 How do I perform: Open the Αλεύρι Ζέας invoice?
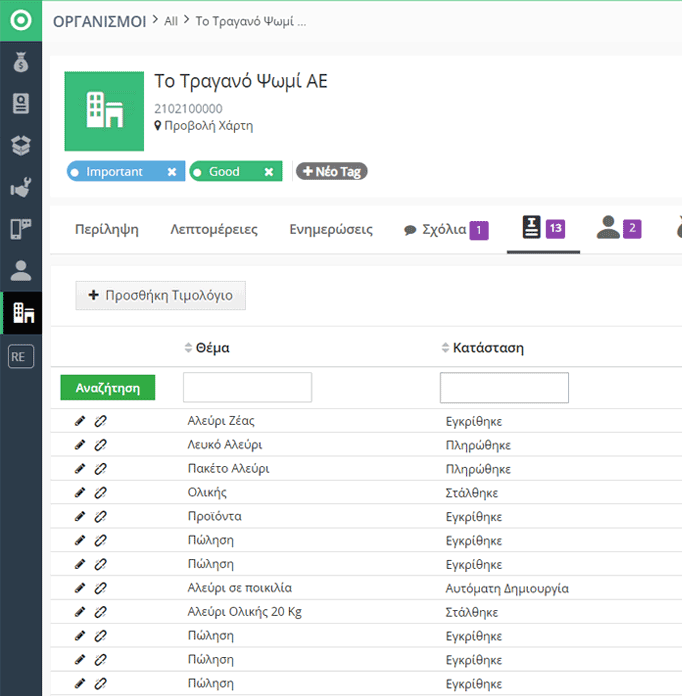pos(221,420)
